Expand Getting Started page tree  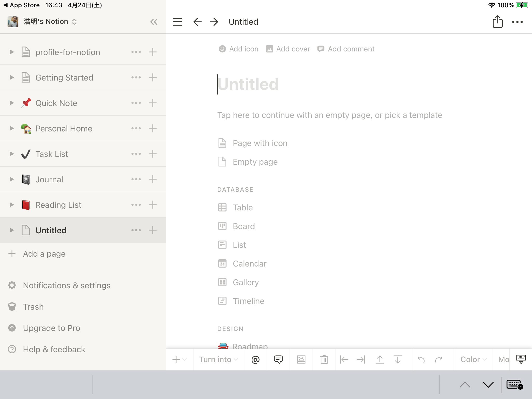tap(12, 77)
